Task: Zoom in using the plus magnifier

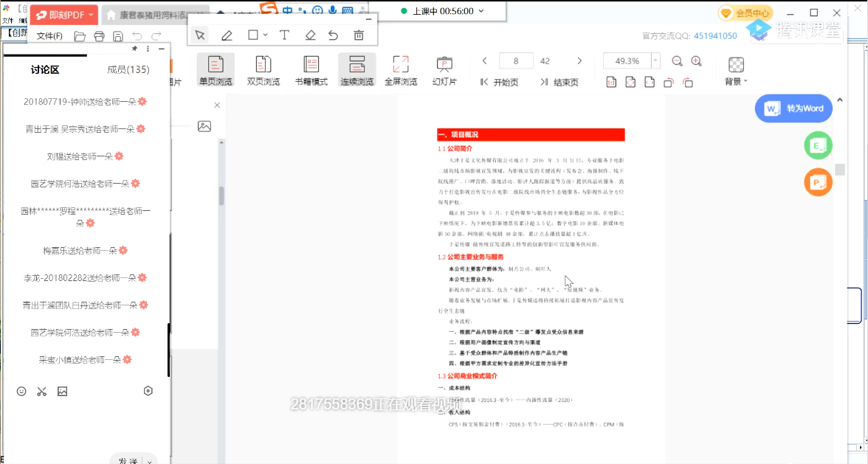Action: pos(696,61)
